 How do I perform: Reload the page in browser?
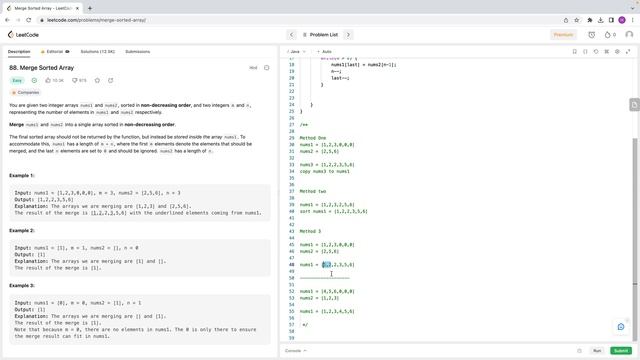pos(29,20)
